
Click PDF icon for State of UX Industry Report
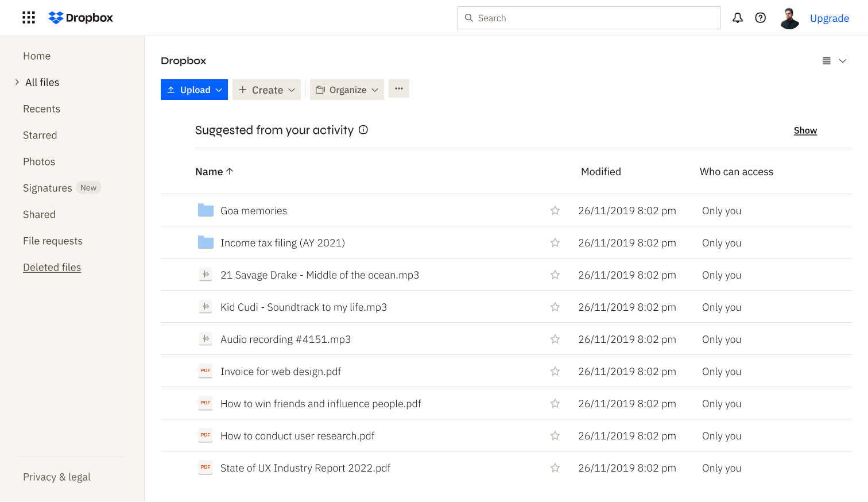(x=206, y=468)
